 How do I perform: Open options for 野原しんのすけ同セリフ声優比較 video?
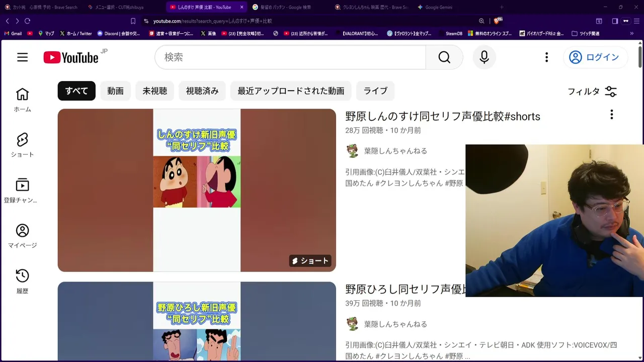(x=611, y=115)
